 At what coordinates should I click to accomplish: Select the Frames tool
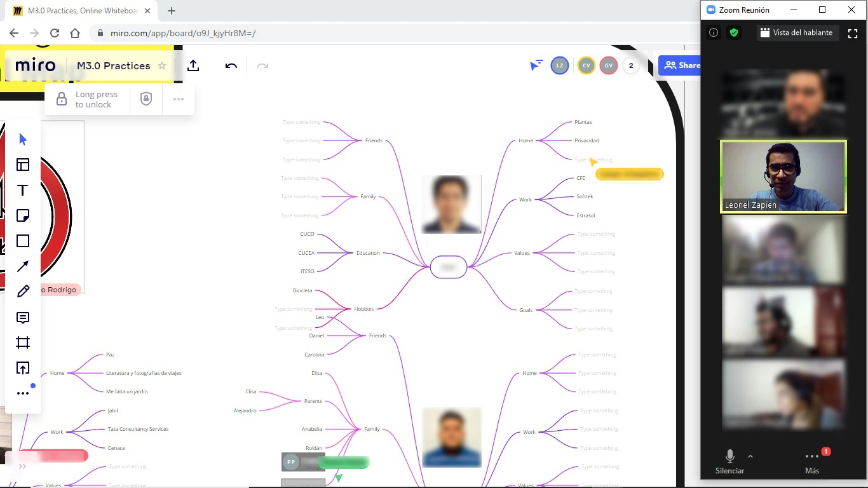click(22, 342)
